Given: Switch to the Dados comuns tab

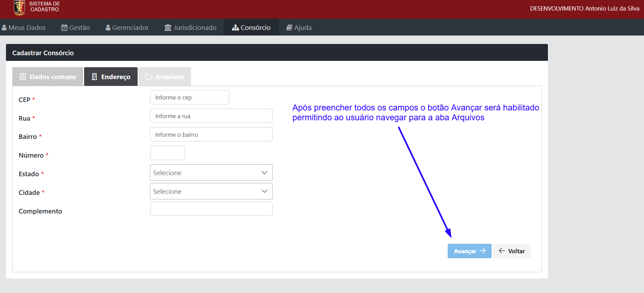Looking at the screenshot, I should point(48,77).
